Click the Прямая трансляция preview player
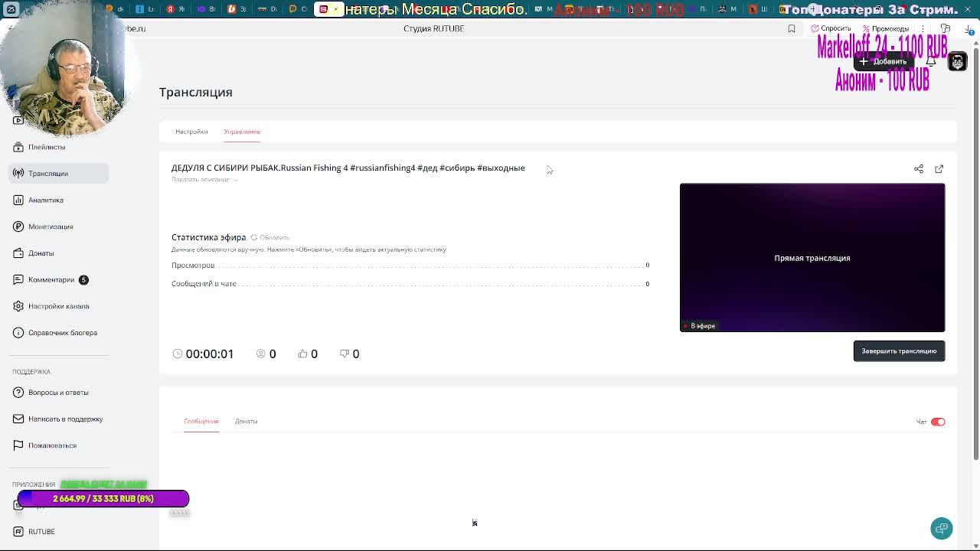This screenshot has height=551, width=980. point(812,258)
